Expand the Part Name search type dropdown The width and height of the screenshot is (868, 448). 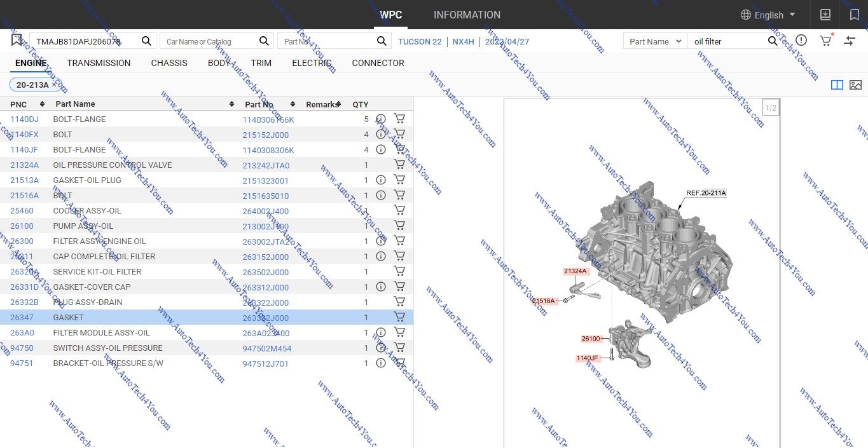[654, 41]
